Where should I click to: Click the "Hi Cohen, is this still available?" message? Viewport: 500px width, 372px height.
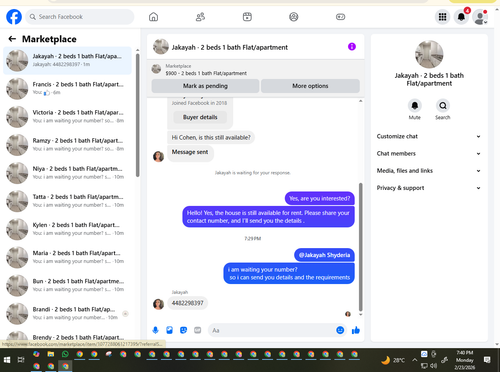tap(211, 137)
